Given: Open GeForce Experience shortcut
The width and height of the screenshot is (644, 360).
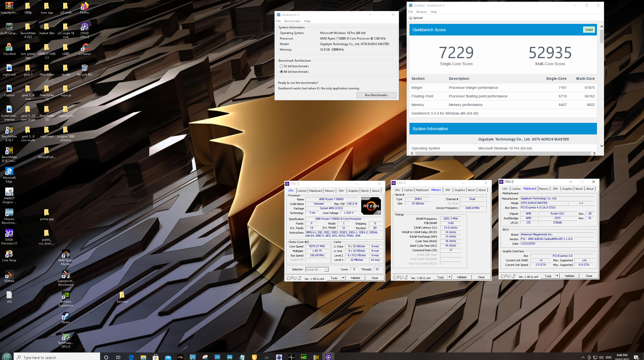Looking at the screenshot, I should pyautogui.click(x=66, y=299).
